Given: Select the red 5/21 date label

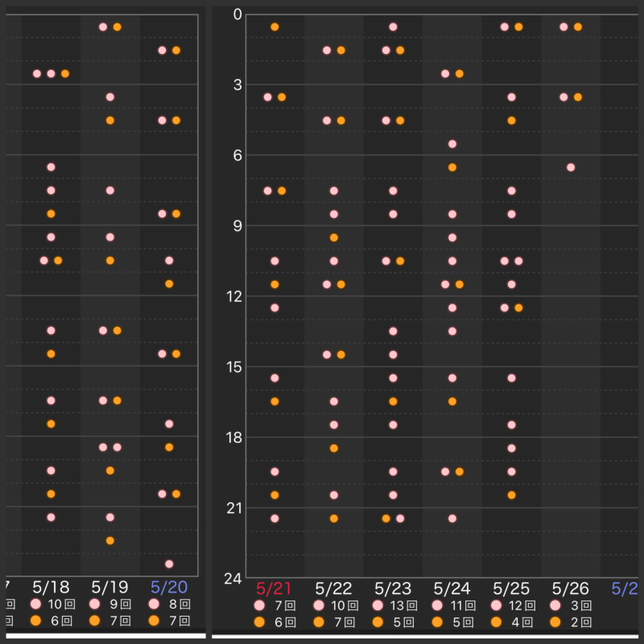Looking at the screenshot, I should [x=274, y=588].
